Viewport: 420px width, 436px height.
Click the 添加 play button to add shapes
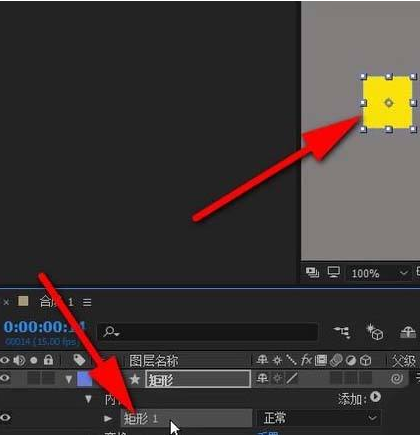pos(375,397)
